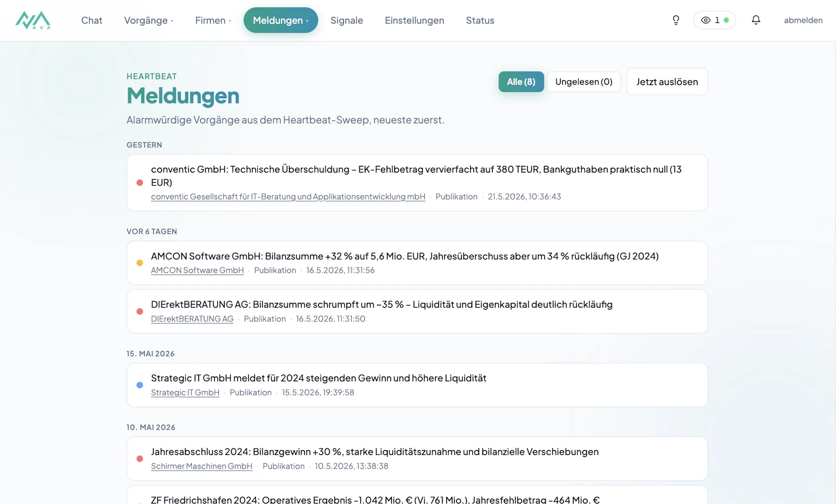
Task: Open the AMCON Bilanzsumme +32 % alert
Action: (417, 263)
